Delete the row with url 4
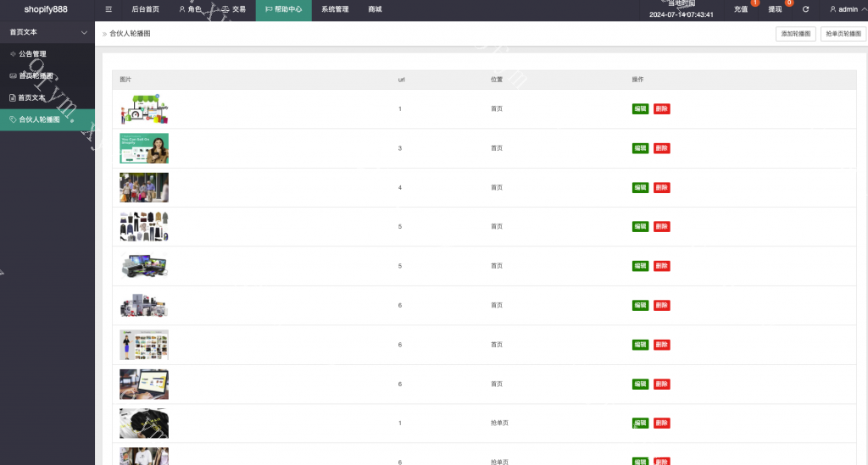 point(661,187)
